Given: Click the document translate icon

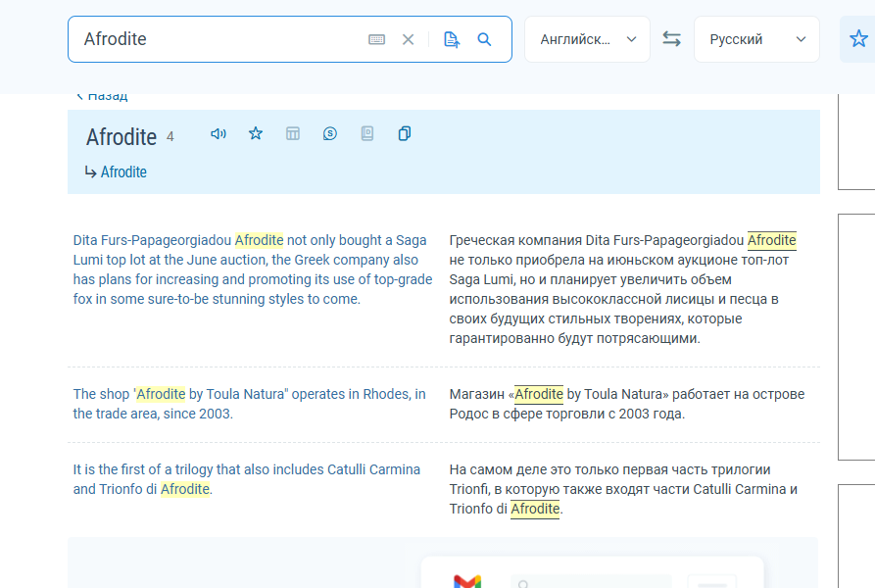Looking at the screenshot, I should coord(452,39).
